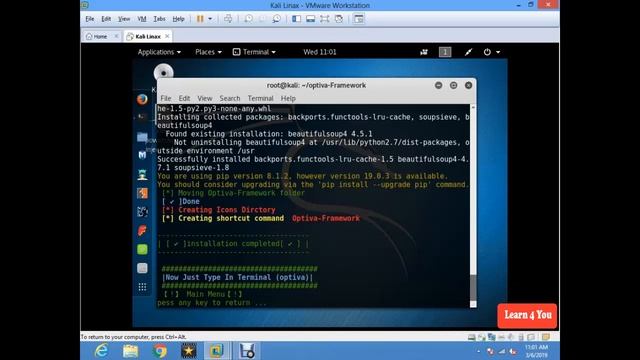This screenshot has height=360, width=640.
Task: Close the Home tab
Action: pyautogui.click(x=116, y=36)
